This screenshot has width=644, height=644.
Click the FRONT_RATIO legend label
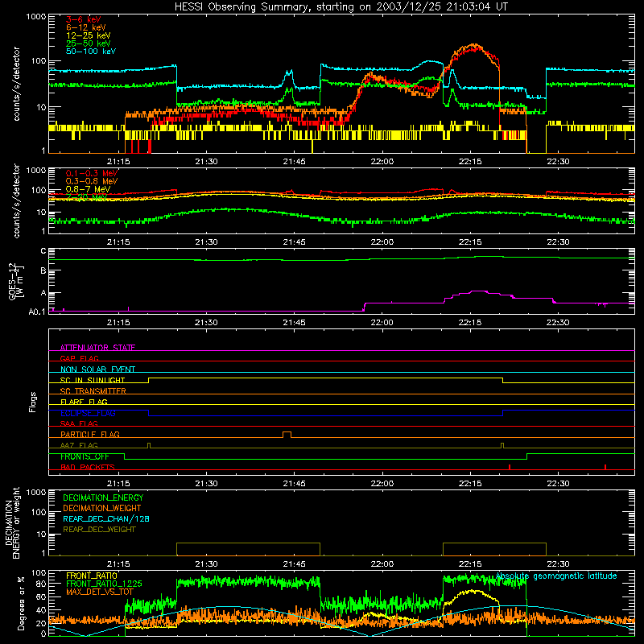pyautogui.click(x=92, y=576)
